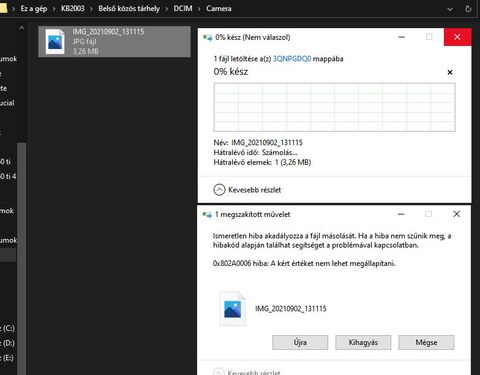Select the (D:) drive in the sidebar
Viewport: 480px width, 375px height.
pyautogui.click(x=8, y=343)
